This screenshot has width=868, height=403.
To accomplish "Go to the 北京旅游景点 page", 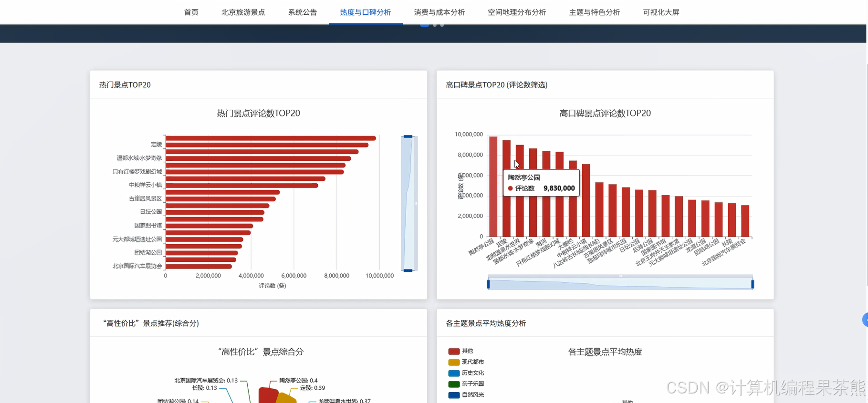I will click(243, 12).
